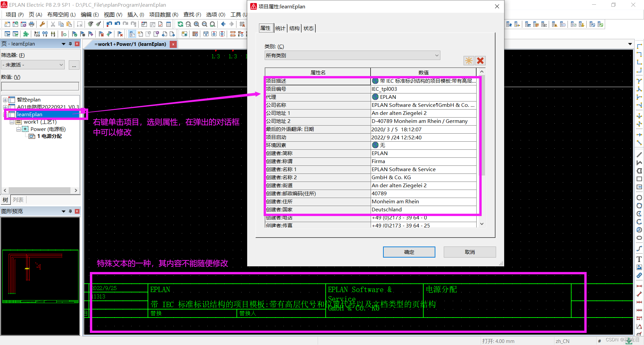Click the next page arrow icon
Viewport: 644px width, 345px height.
tap(172, 34)
